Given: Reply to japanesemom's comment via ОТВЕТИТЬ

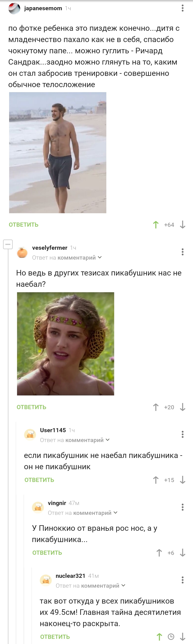Looking at the screenshot, I should pos(24,225).
